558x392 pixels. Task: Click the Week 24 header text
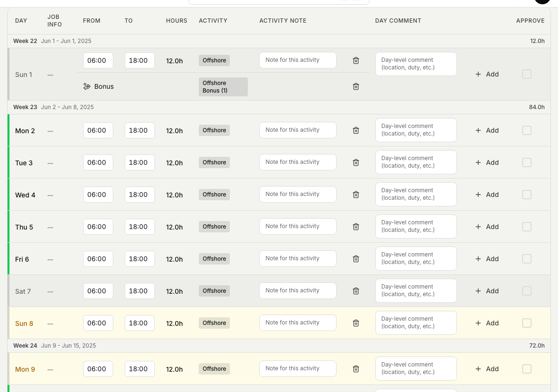click(25, 346)
